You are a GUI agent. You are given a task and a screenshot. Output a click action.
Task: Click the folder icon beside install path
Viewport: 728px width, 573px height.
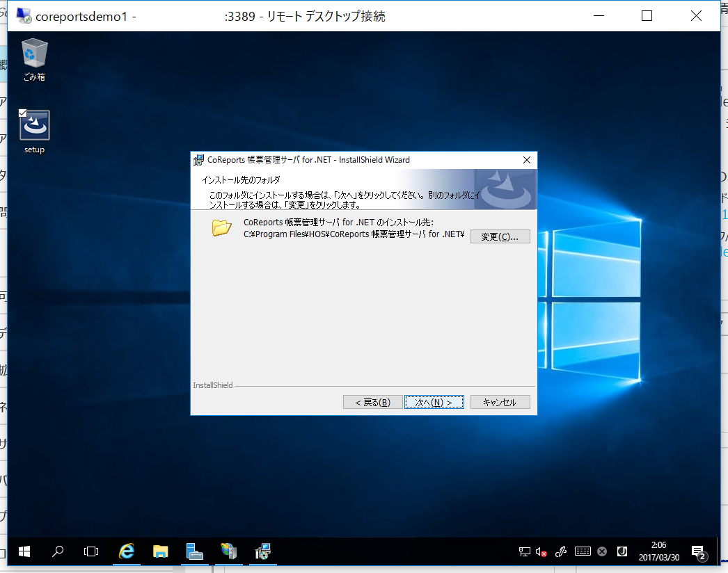point(221,228)
